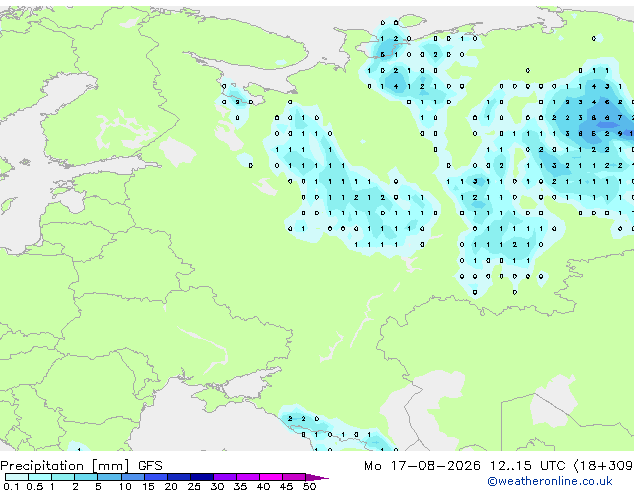Pick the 15–20 mm blue legend swatch
This screenshot has height=490, width=634.
(x=155, y=477)
